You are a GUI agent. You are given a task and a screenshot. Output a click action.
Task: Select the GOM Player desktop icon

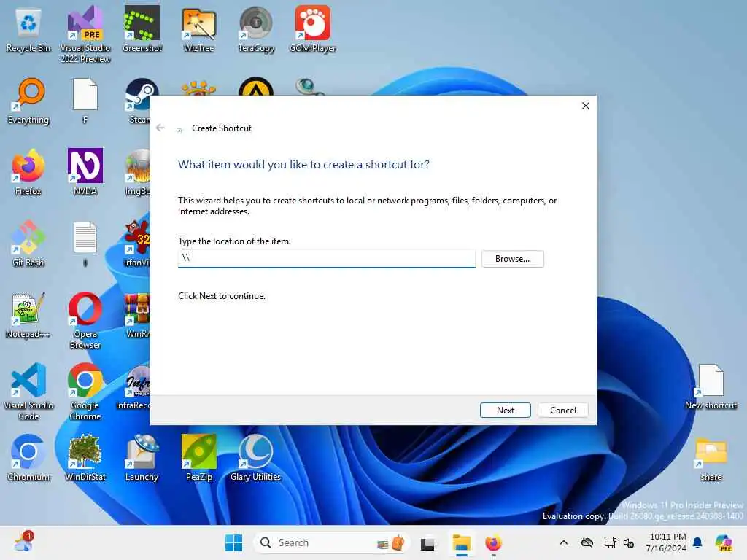[312, 29]
